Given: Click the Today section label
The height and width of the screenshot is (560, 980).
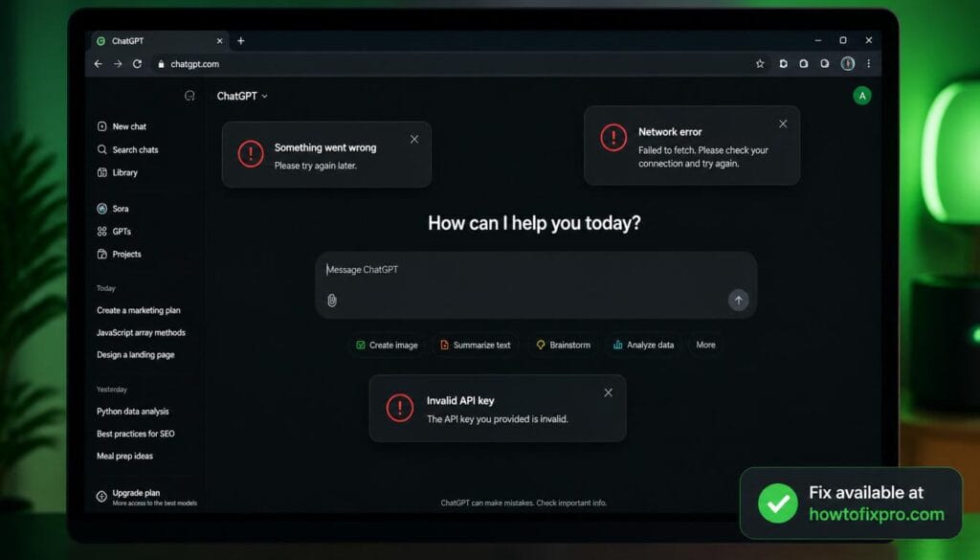Looking at the screenshot, I should coord(106,289).
